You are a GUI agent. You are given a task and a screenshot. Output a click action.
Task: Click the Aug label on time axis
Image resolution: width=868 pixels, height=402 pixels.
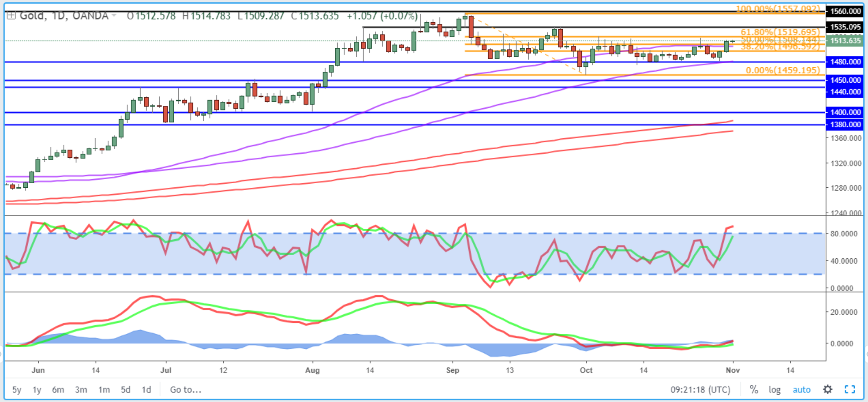[x=313, y=370]
